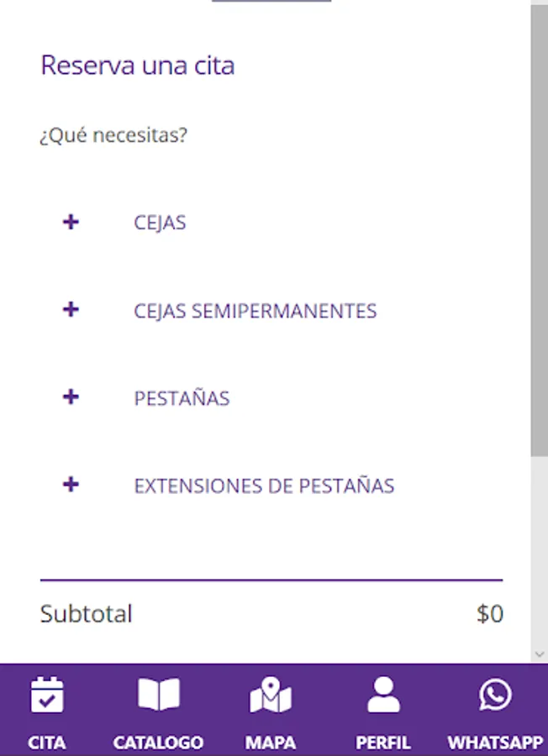Click the scrollbar down arrow
Screen dimensions: 548x756
click(x=540, y=654)
